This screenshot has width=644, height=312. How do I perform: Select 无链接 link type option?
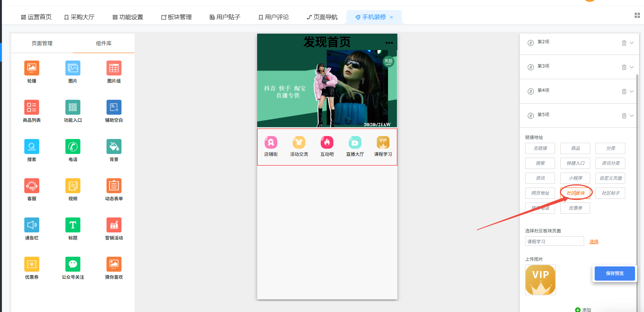point(540,148)
